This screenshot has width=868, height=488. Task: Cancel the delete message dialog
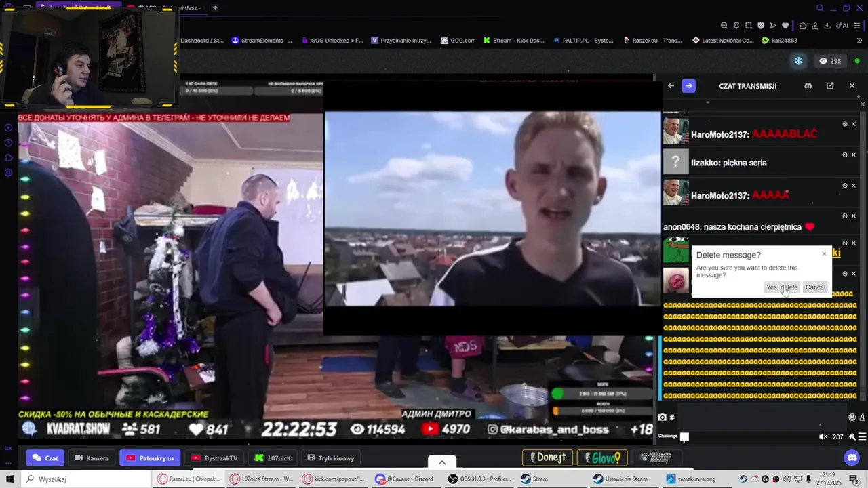point(815,287)
